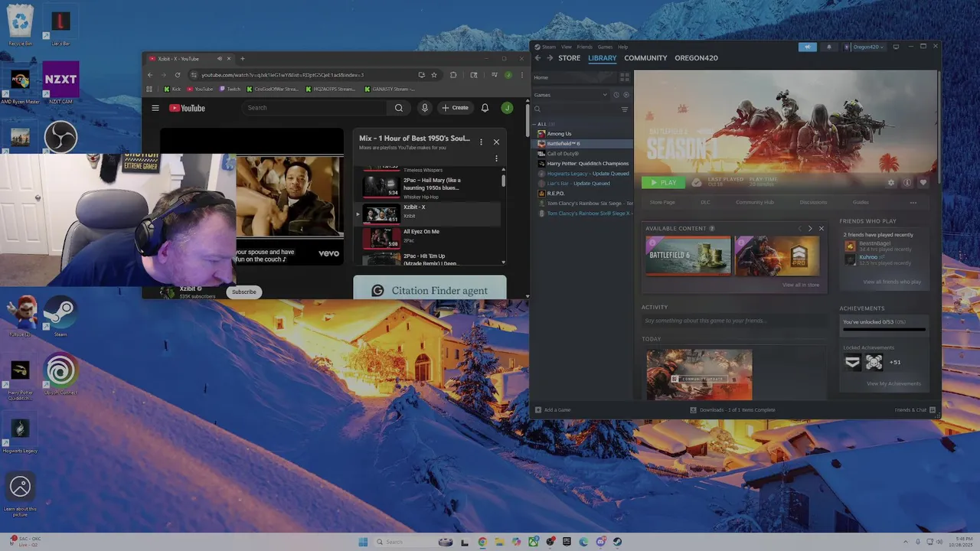Click the YouTube logo
Screen dimensions: 980x551
click(187, 108)
